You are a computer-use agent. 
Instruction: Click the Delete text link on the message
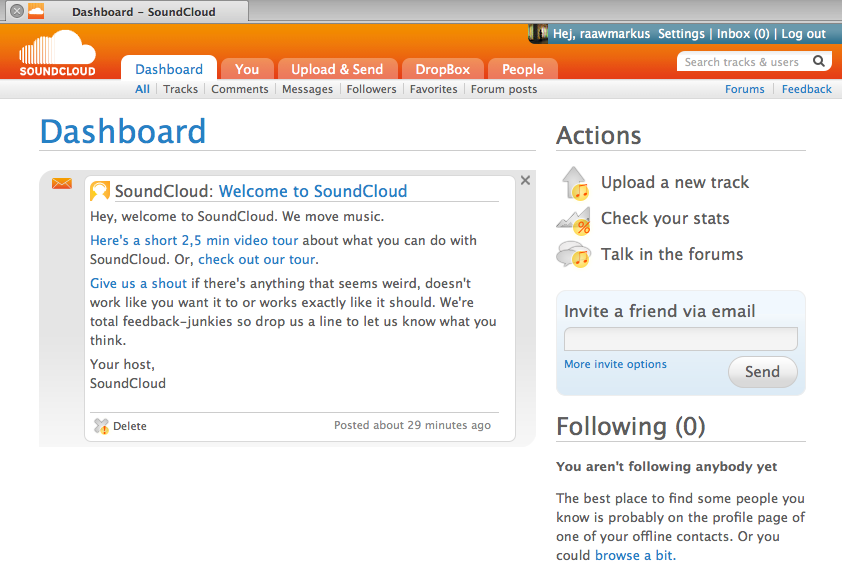(x=129, y=426)
